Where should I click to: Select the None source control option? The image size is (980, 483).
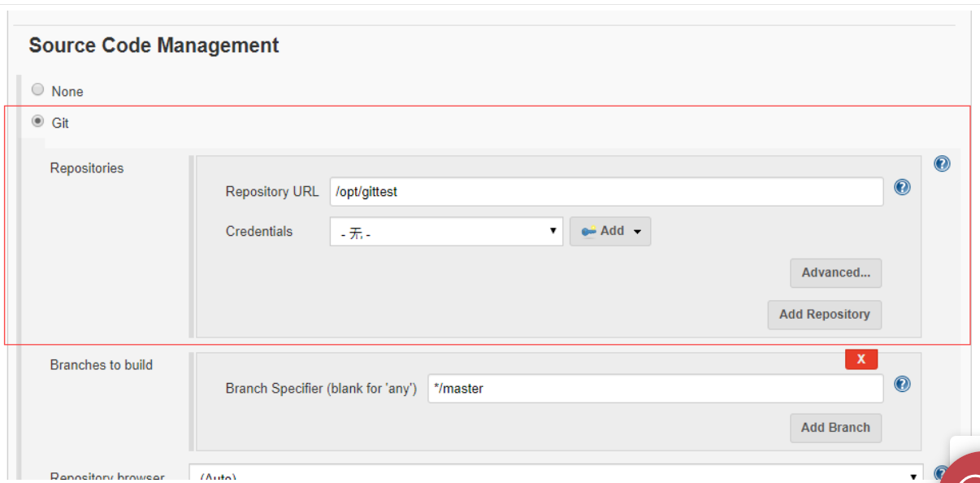[37, 90]
